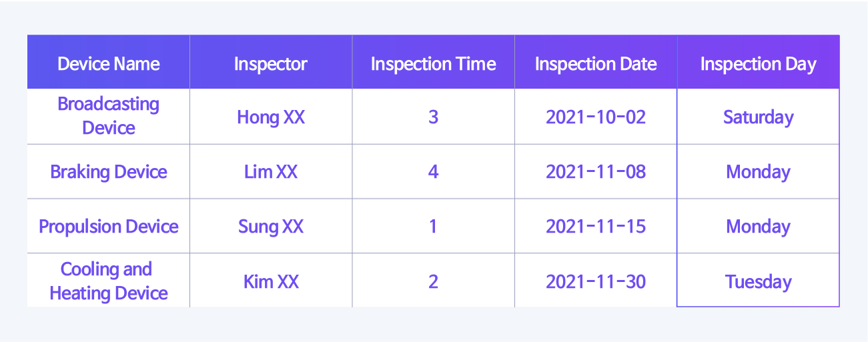Click the date 2021-11-08
This screenshot has height=342, width=868.
point(596,171)
